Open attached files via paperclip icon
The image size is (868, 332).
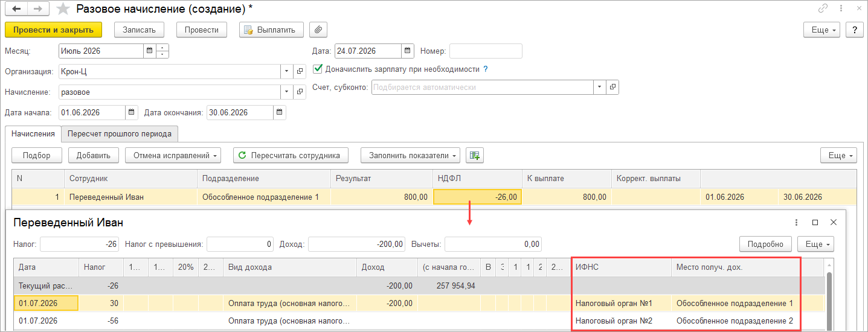click(x=318, y=30)
